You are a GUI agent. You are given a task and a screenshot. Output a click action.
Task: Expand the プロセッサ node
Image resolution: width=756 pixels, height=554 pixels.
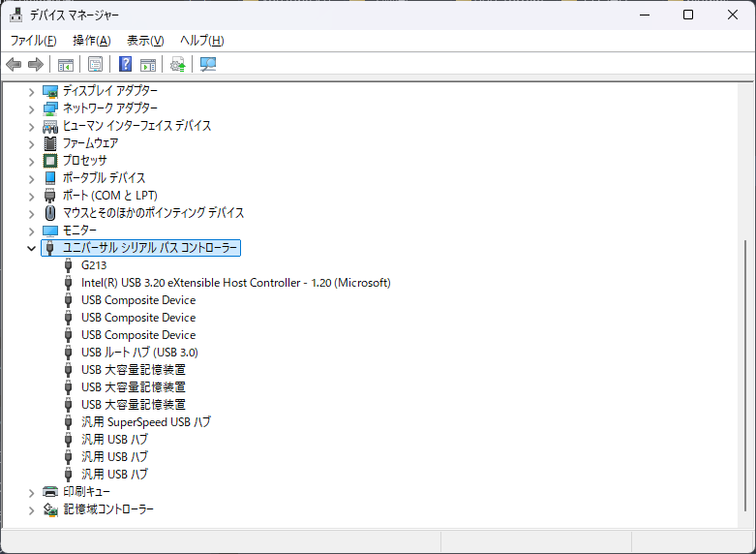pyautogui.click(x=31, y=161)
